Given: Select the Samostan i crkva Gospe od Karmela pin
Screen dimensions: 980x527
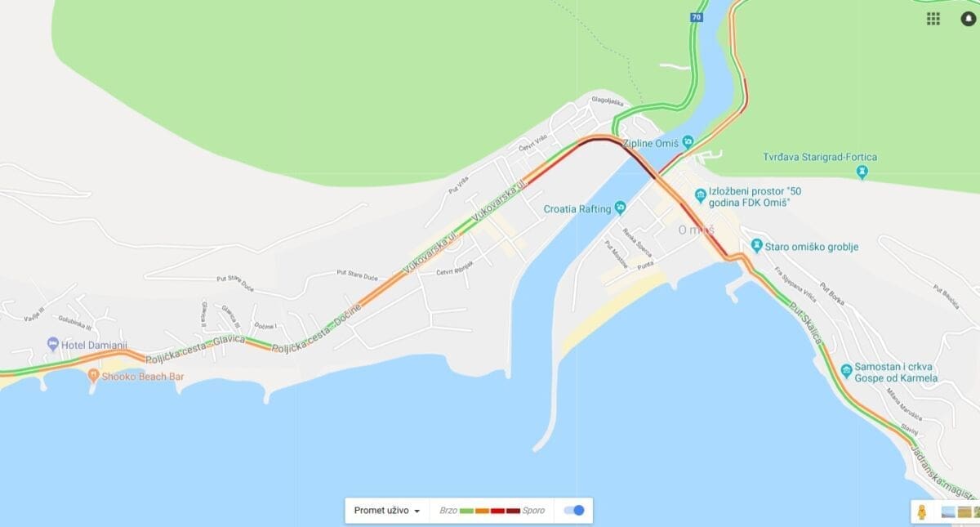Looking at the screenshot, I should [x=847, y=368].
